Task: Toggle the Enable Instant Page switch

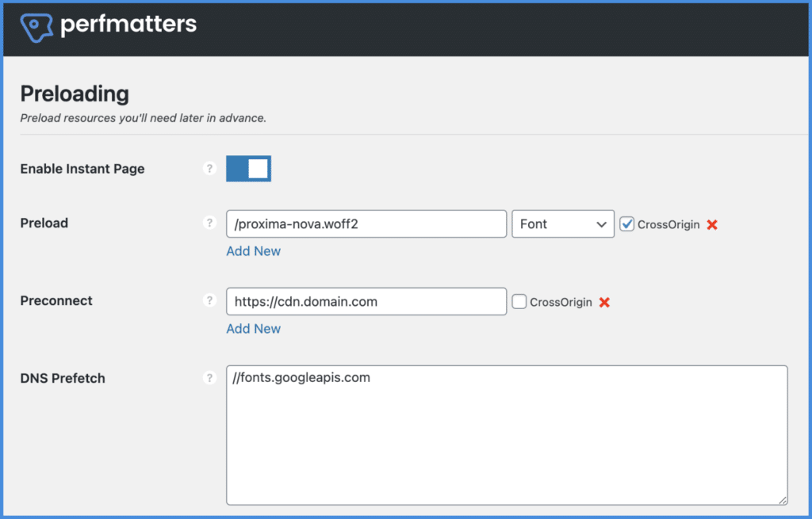Action: tap(248, 169)
